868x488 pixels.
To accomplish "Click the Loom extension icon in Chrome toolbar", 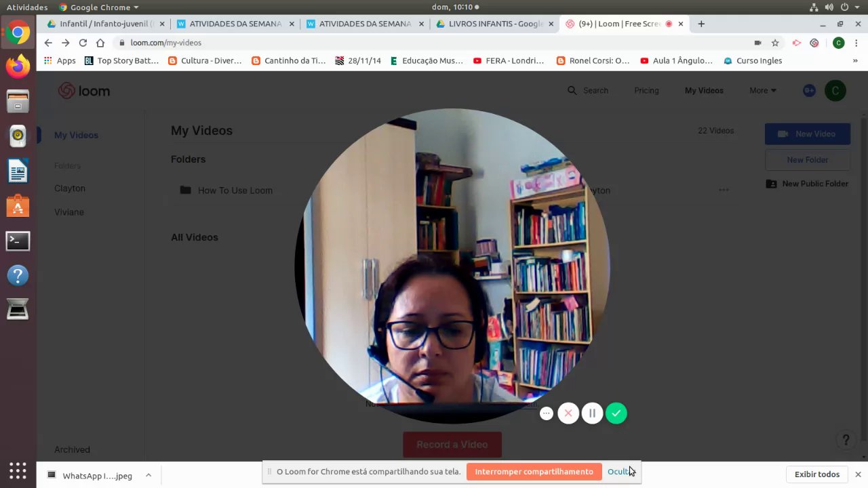I will (814, 43).
